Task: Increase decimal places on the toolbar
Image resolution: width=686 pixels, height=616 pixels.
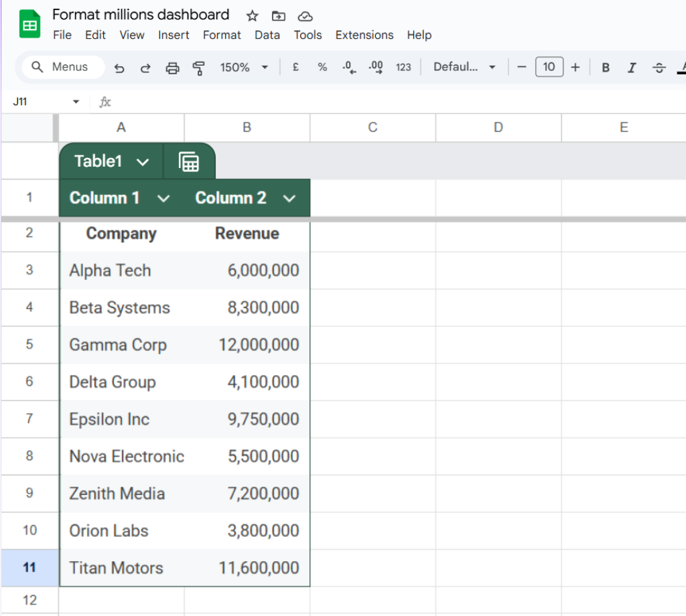Action: [374, 67]
